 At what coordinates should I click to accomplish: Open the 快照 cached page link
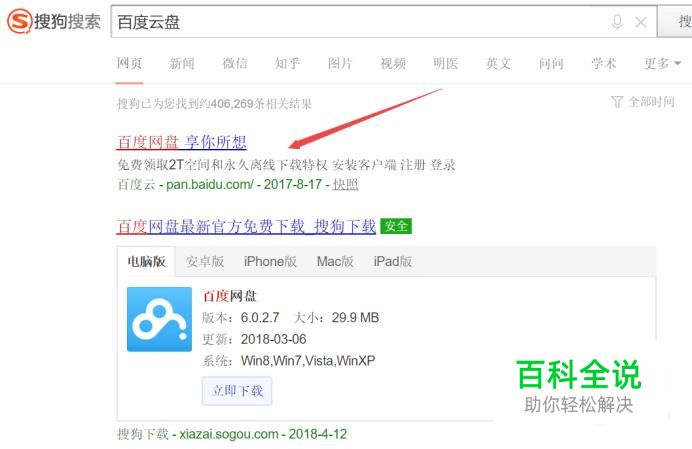[346, 184]
